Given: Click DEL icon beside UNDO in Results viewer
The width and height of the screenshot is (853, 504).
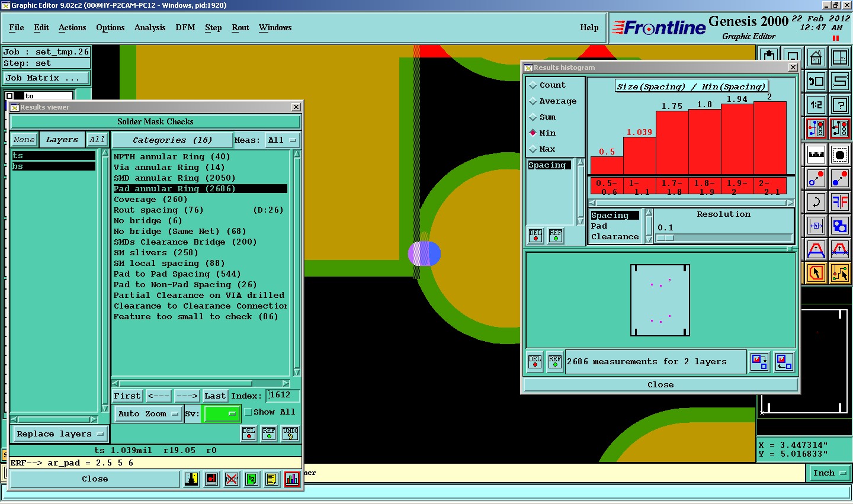Looking at the screenshot, I should (249, 434).
